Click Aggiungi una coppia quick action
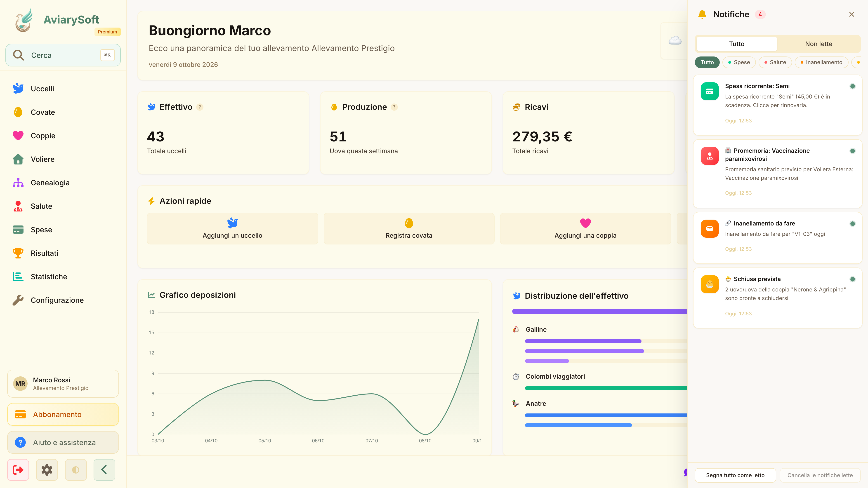The height and width of the screenshot is (488, 868). tap(586, 229)
